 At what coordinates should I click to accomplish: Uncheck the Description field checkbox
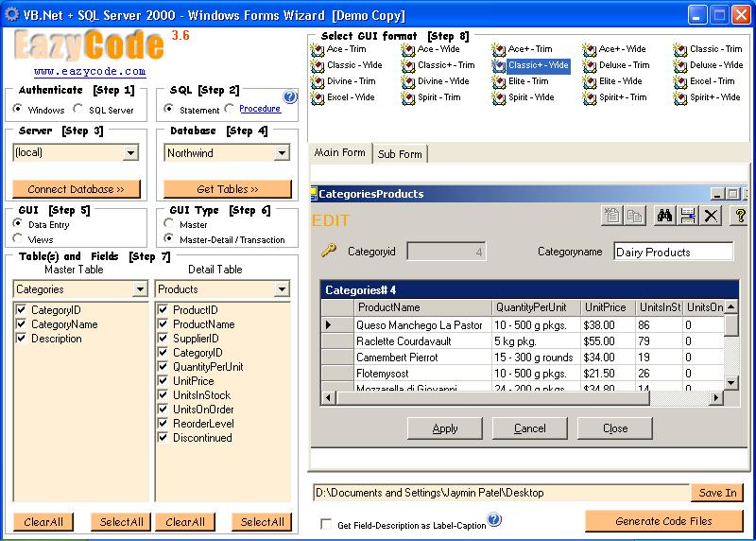pos(21,338)
